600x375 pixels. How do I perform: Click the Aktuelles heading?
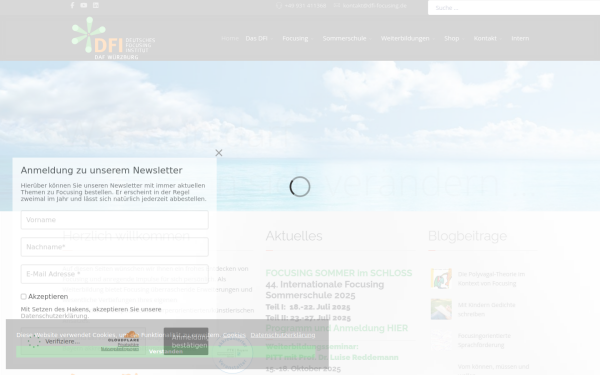[294, 236]
